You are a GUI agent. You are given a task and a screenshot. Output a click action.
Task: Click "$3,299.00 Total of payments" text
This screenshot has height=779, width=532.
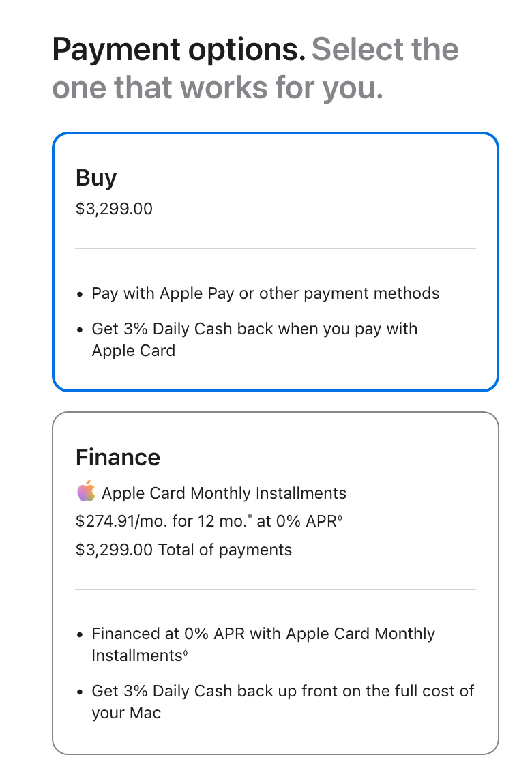click(x=183, y=550)
